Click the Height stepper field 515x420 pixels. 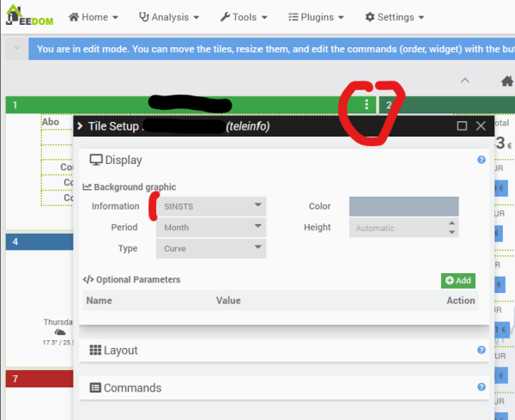[x=400, y=228]
